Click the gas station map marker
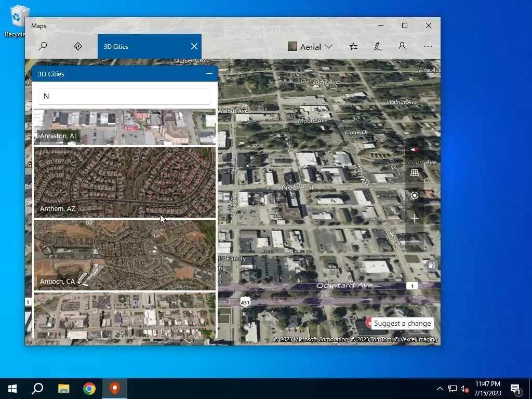 pos(431,265)
